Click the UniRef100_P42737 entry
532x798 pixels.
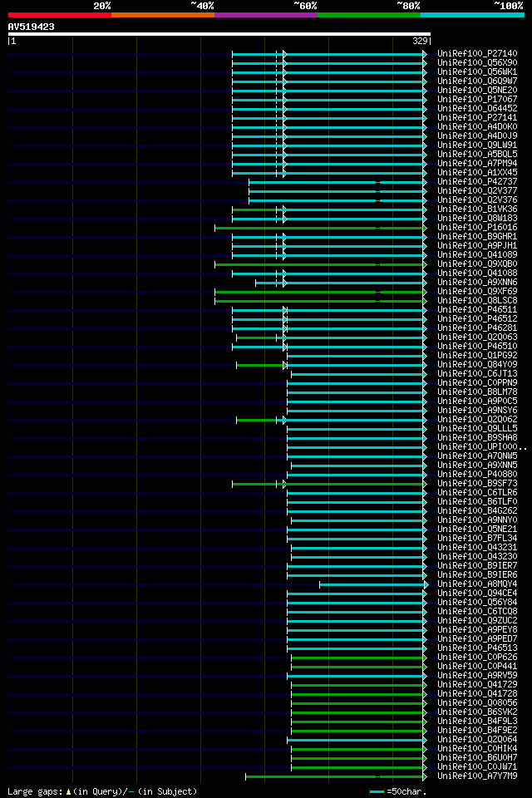tap(477, 182)
